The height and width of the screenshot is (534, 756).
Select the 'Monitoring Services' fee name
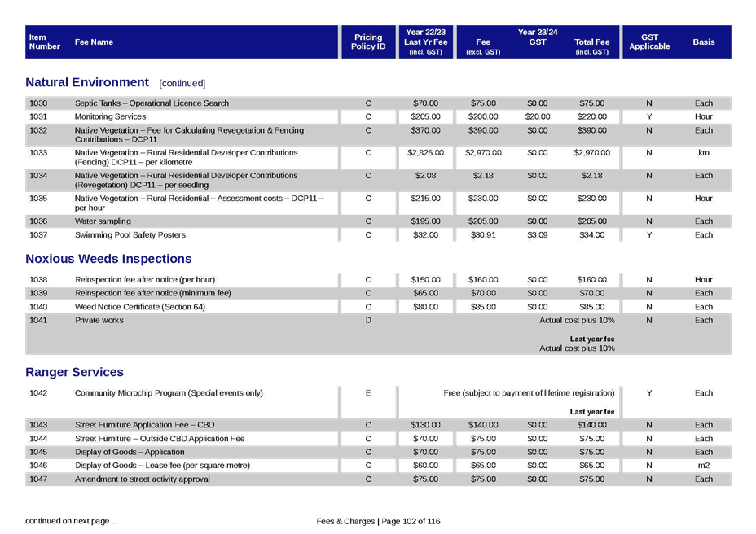pos(111,116)
